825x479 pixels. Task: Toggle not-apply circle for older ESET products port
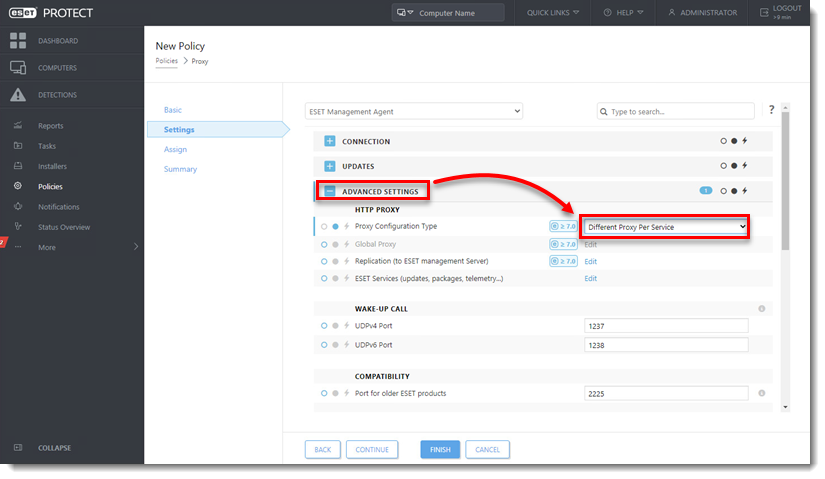coord(324,393)
